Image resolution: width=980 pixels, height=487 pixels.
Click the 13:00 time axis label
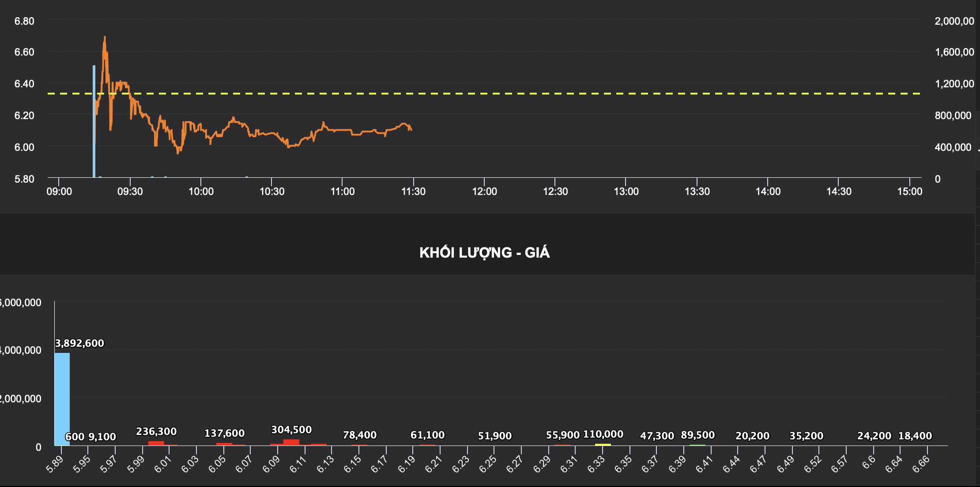[x=626, y=191]
